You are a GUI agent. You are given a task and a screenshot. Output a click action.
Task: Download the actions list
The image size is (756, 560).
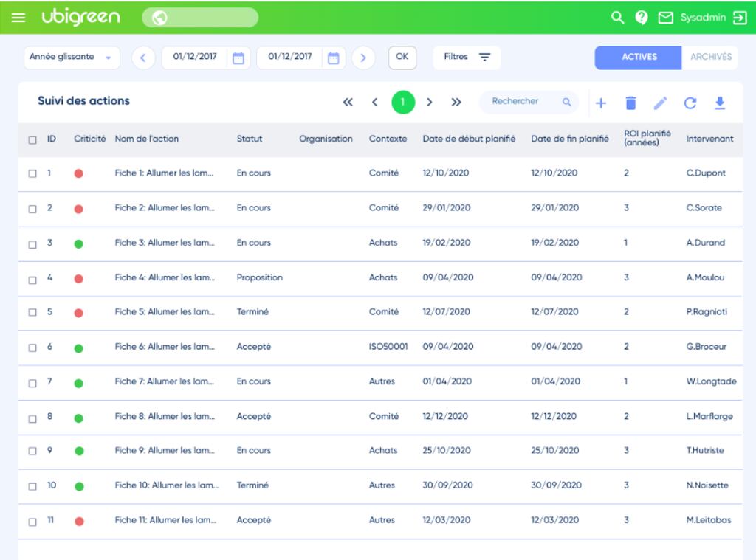pyautogui.click(x=720, y=103)
